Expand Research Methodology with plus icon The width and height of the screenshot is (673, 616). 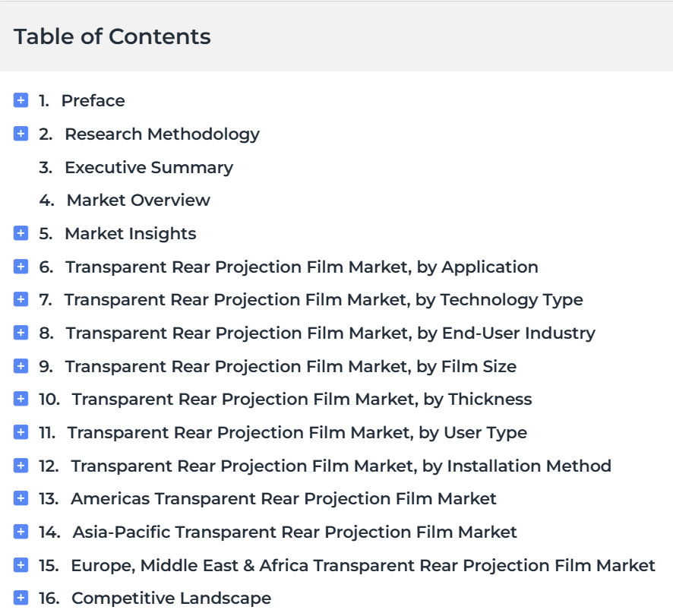(x=21, y=134)
